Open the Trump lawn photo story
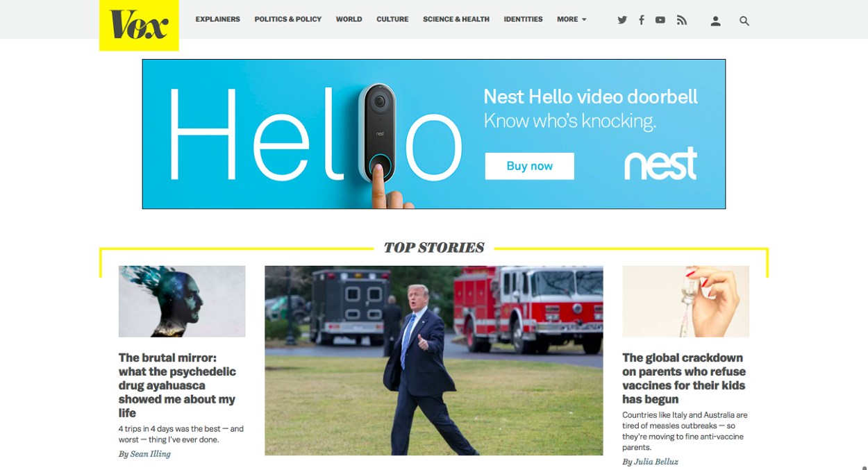 pyautogui.click(x=433, y=360)
